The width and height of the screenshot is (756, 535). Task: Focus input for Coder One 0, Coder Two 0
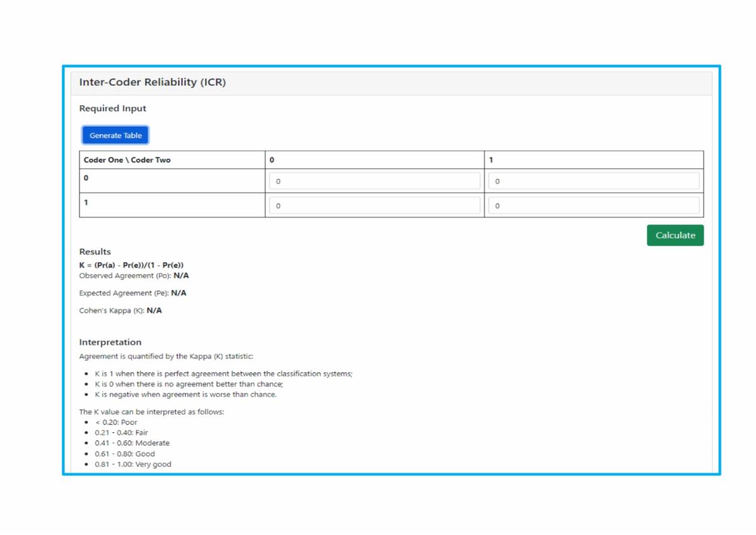(x=374, y=181)
